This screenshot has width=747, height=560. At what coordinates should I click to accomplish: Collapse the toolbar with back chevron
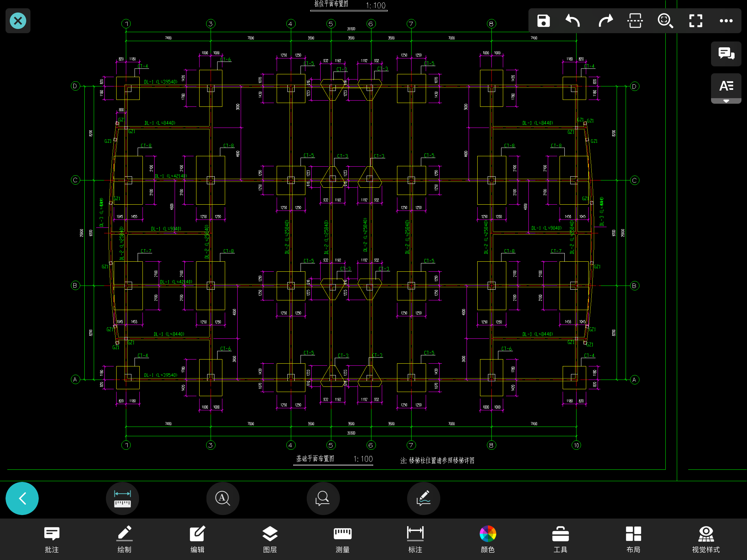pos(22,498)
